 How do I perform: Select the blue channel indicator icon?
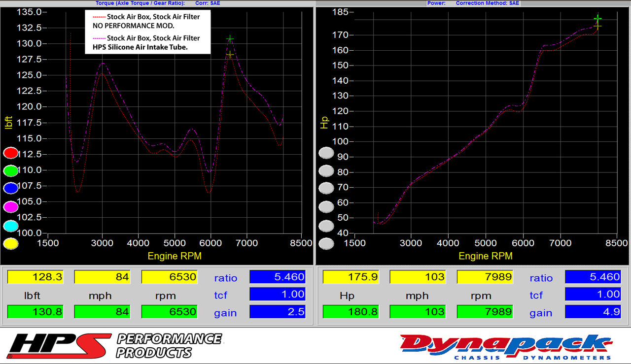pos(10,188)
